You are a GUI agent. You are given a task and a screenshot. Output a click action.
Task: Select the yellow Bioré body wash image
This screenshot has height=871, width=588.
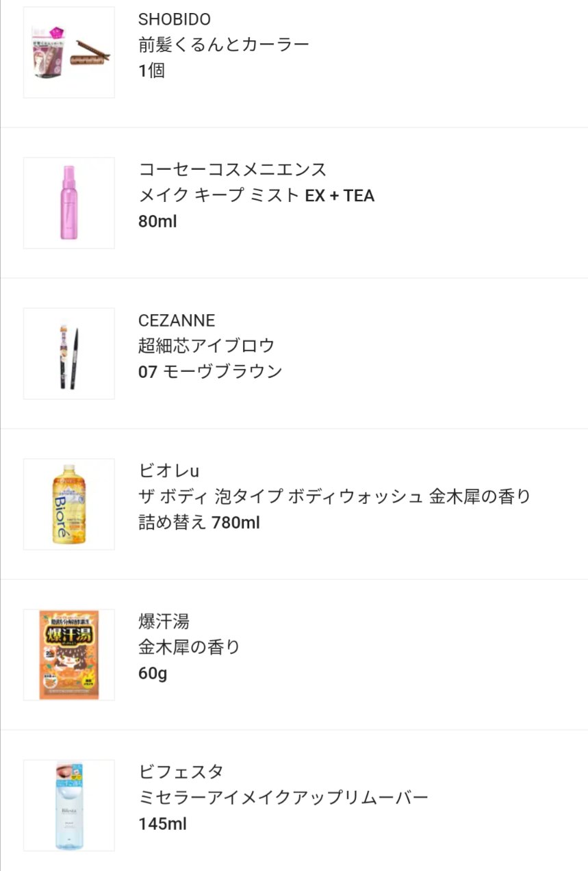68,504
